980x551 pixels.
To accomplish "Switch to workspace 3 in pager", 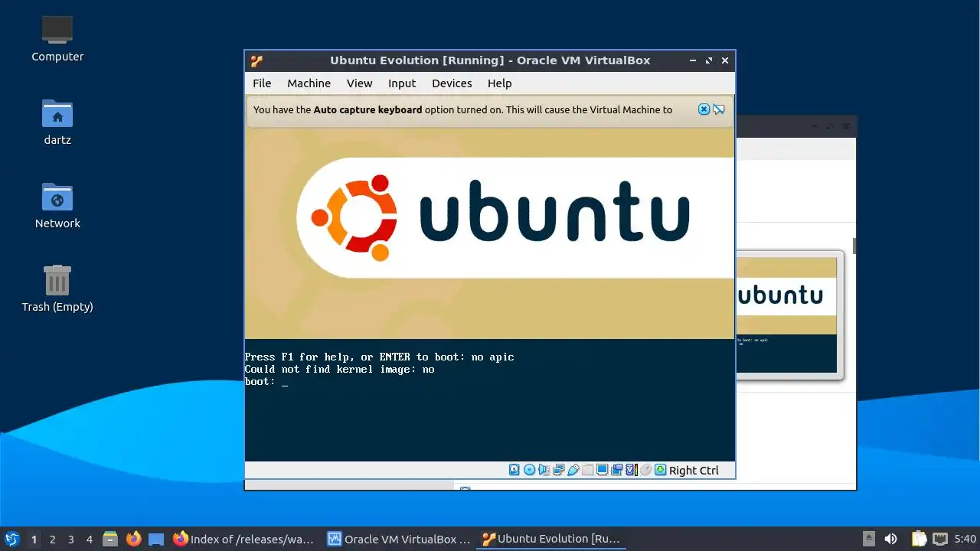I will coord(70,539).
